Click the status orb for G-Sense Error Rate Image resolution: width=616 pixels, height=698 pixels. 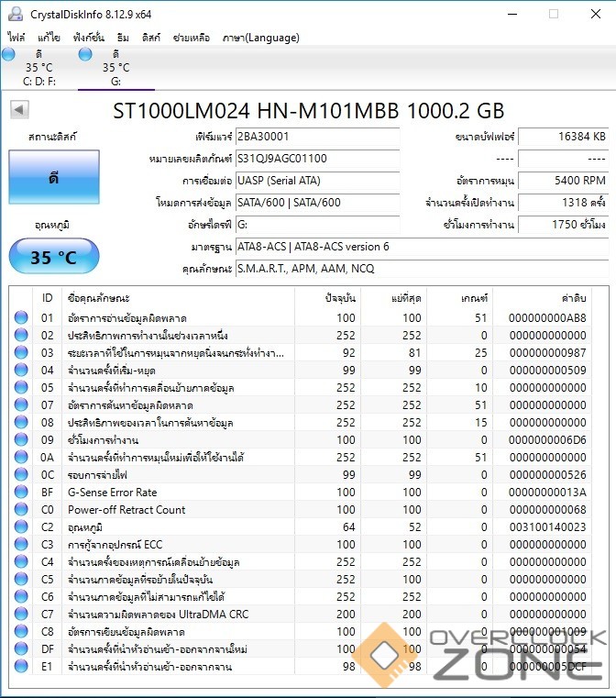point(21,492)
